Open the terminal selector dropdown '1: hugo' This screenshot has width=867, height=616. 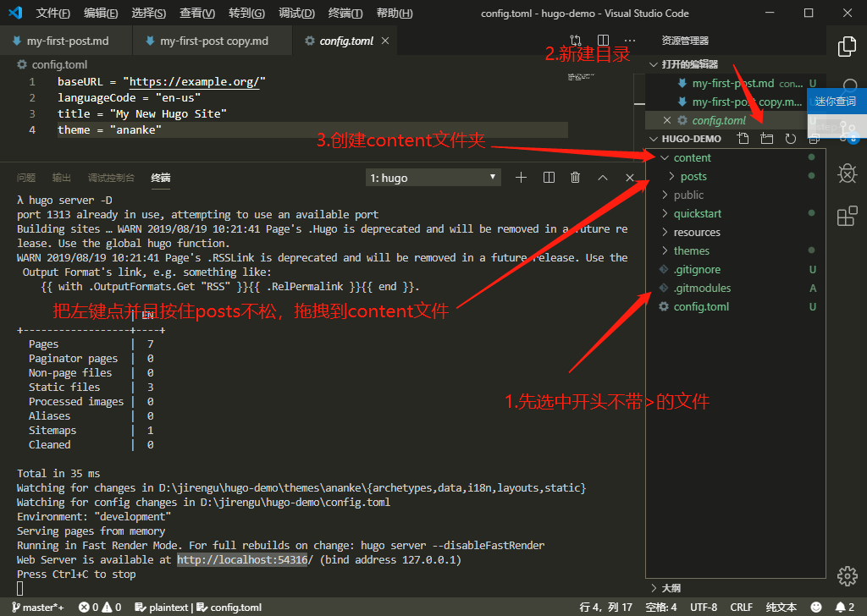(x=433, y=178)
